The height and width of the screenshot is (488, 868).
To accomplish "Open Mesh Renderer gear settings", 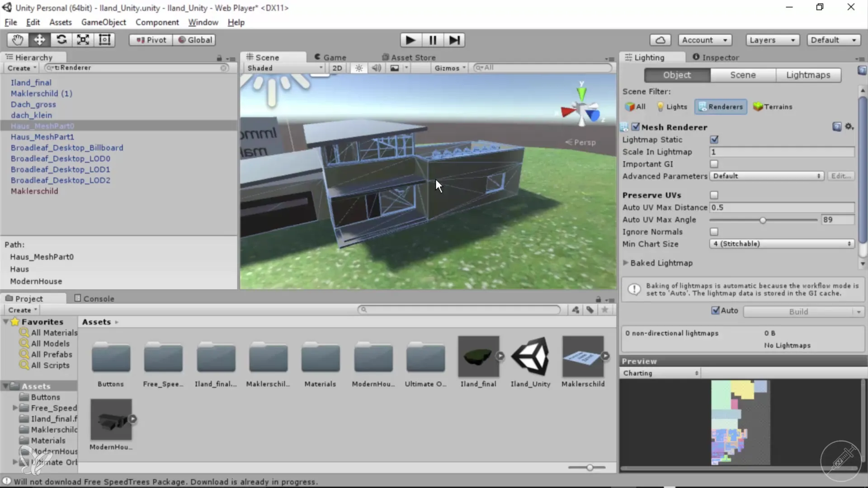I will click(849, 127).
